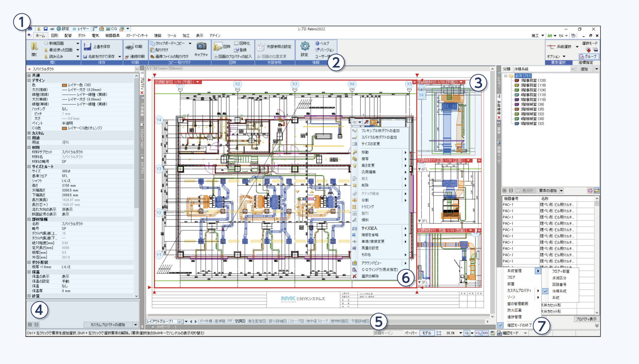Click the 図枠 drawing frame icon
The height and width of the screenshot is (364, 639).
click(218, 47)
